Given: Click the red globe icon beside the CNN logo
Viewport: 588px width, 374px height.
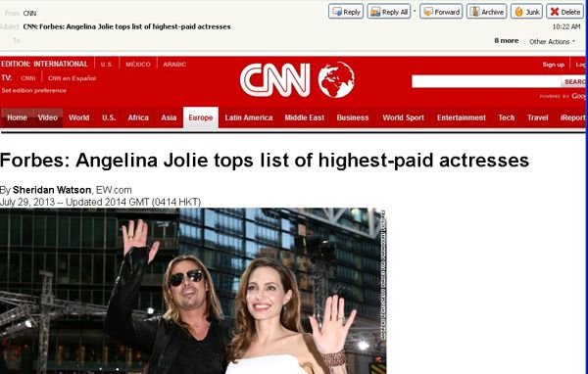Looking at the screenshot, I should 336,80.
